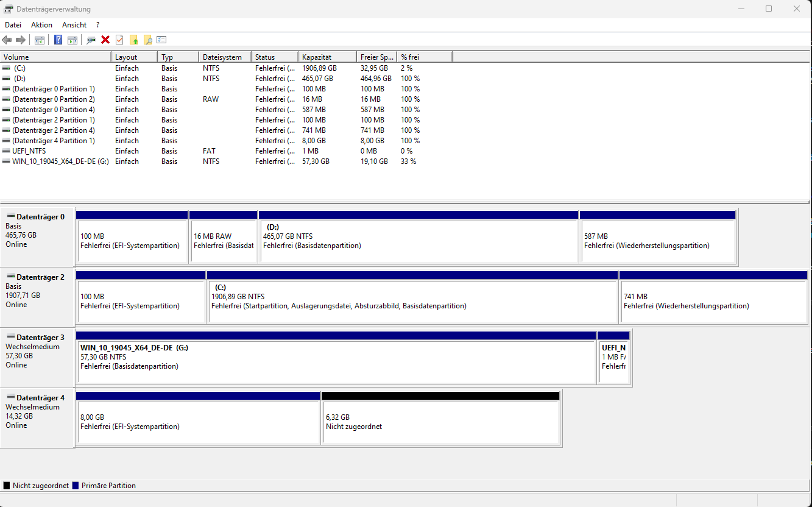The height and width of the screenshot is (507, 812).
Task: Select the WIN_10_19045_X64_DE-DE (G:) list row
Action: point(225,161)
